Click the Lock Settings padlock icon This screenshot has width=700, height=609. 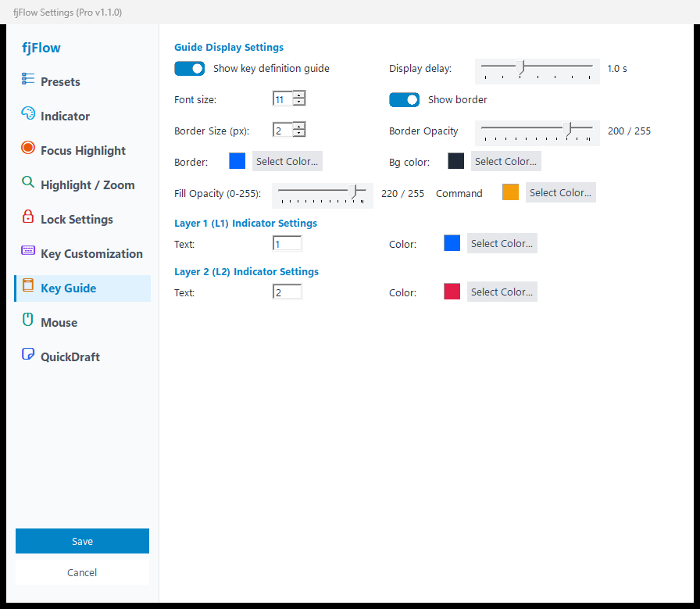click(x=27, y=217)
